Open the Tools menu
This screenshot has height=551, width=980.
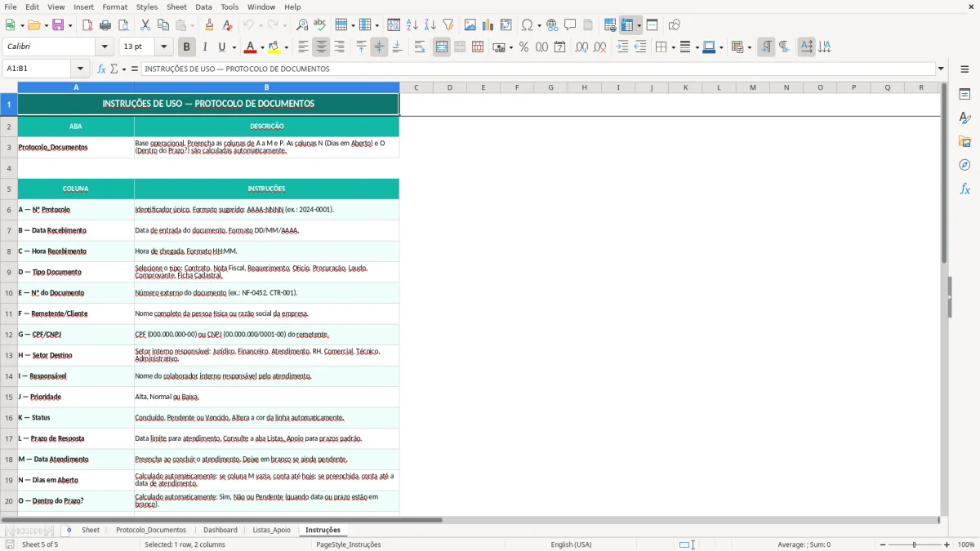coord(229,7)
